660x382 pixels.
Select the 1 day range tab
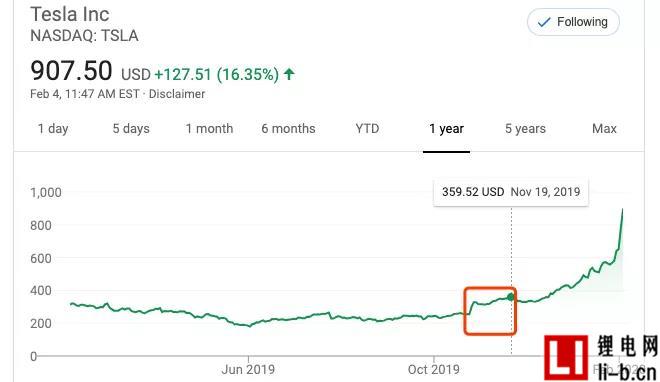53,129
